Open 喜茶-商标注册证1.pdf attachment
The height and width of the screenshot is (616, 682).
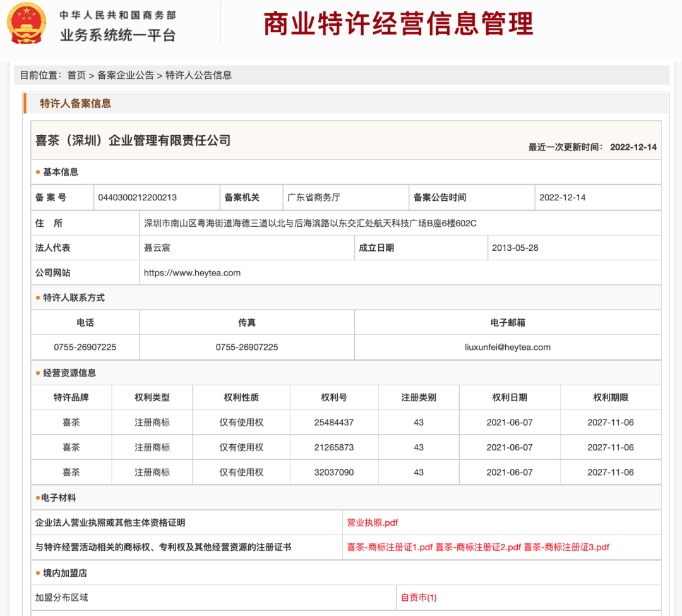390,547
